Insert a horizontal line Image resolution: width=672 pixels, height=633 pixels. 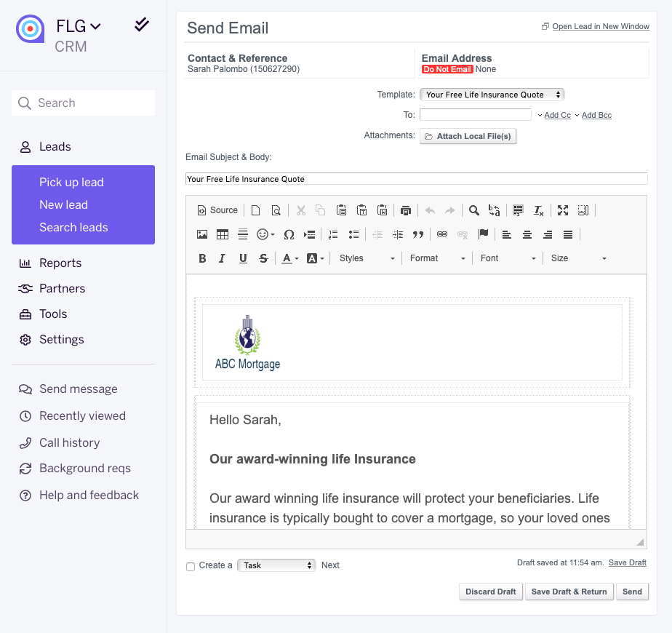pyautogui.click(x=243, y=234)
